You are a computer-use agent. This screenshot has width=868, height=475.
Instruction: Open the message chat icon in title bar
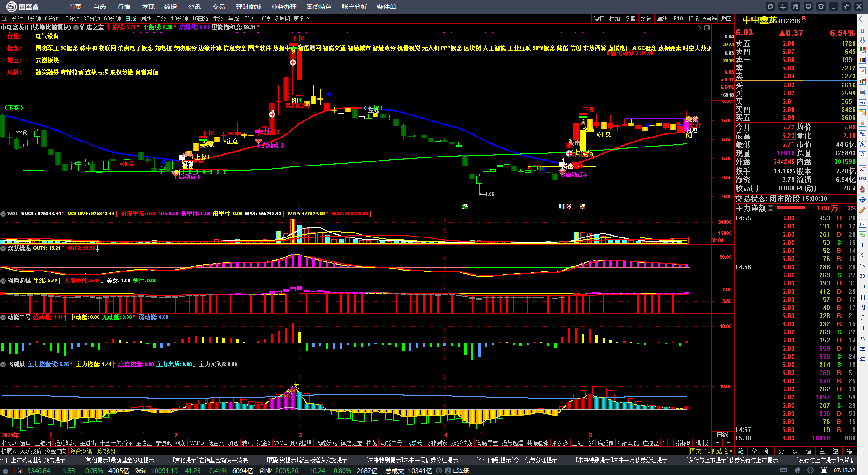[770, 6]
